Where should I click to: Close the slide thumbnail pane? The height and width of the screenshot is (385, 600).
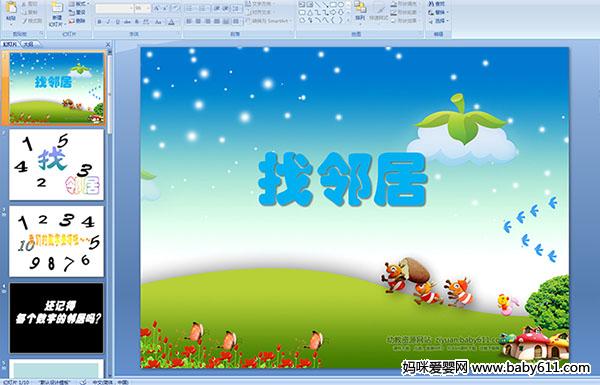[108, 44]
